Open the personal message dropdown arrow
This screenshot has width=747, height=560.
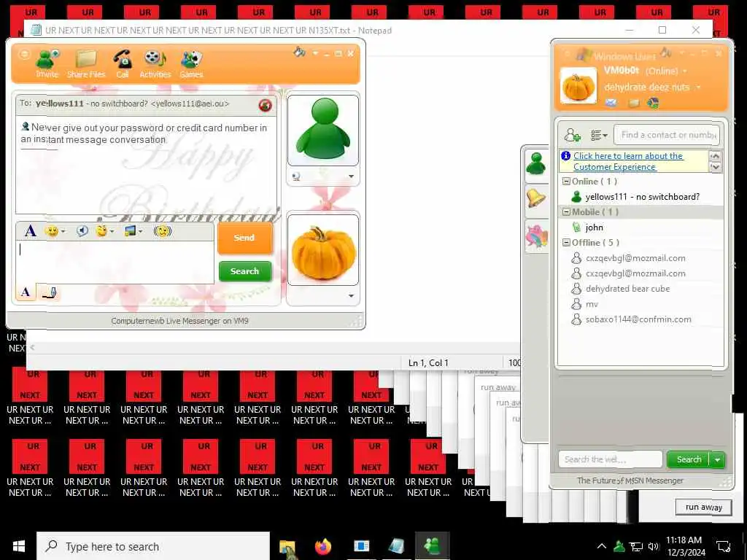click(698, 87)
